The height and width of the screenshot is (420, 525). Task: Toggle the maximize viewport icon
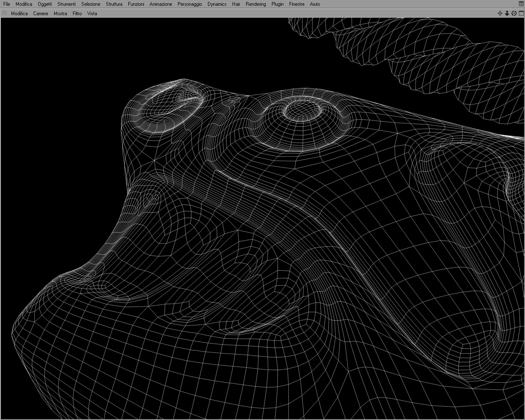tap(521, 14)
